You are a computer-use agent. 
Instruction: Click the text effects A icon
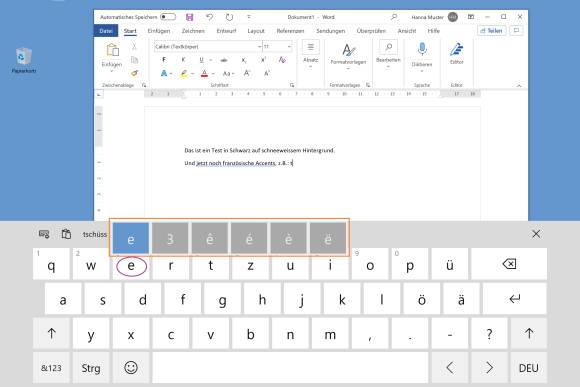pyautogui.click(x=164, y=73)
